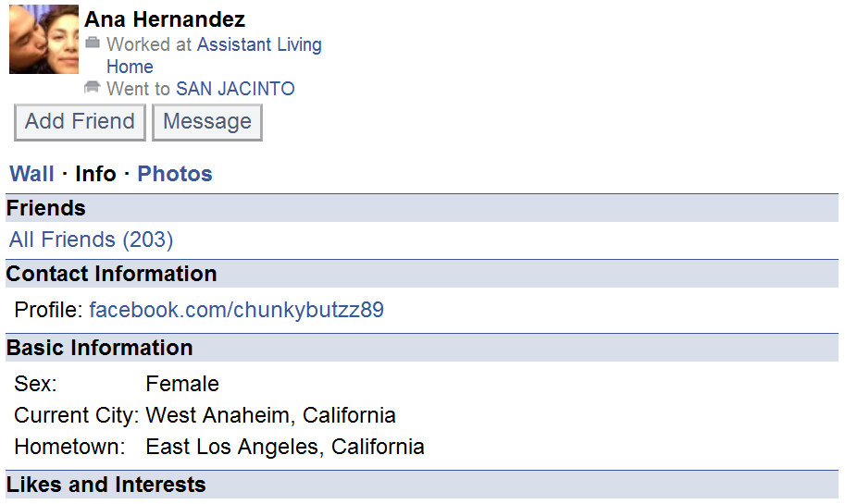845x504 pixels.
Task: Select the Info tab
Action: click(95, 174)
